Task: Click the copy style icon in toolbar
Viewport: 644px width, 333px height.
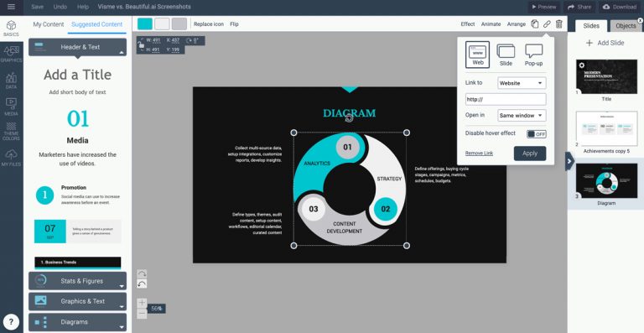Action: pos(534,23)
